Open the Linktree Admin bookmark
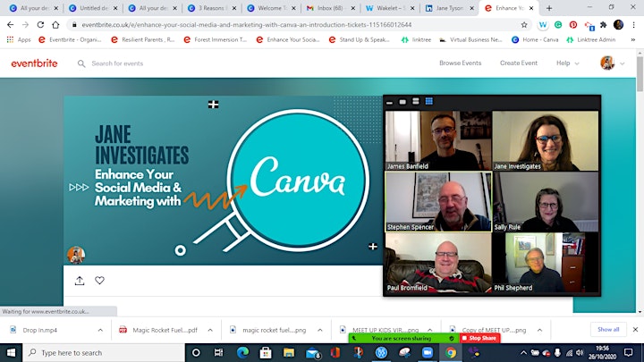Screen dimensions: 644x362 click(x=591, y=40)
